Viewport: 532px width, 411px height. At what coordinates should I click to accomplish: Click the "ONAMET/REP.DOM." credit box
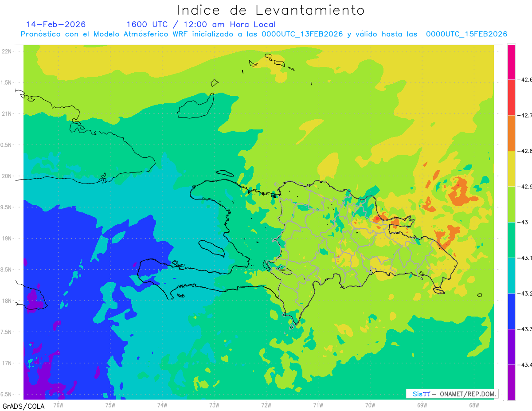click(x=452, y=394)
